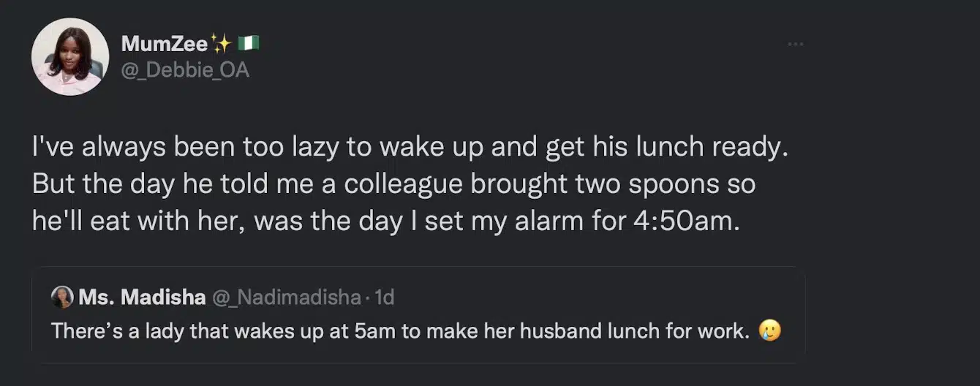Open the tweet's more options menu
Image resolution: width=980 pixels, height=386 pixels.
coord(795,45)
